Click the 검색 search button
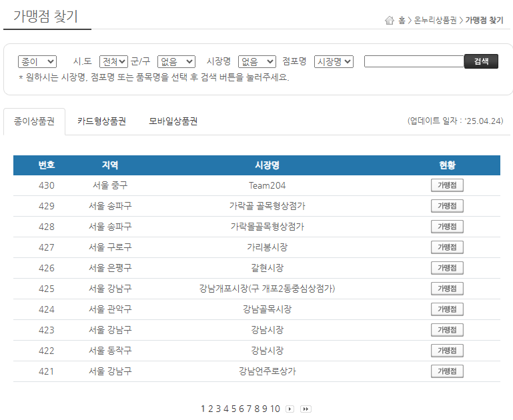The height and width of the screenshot is (420, 513). click(481, 61)
